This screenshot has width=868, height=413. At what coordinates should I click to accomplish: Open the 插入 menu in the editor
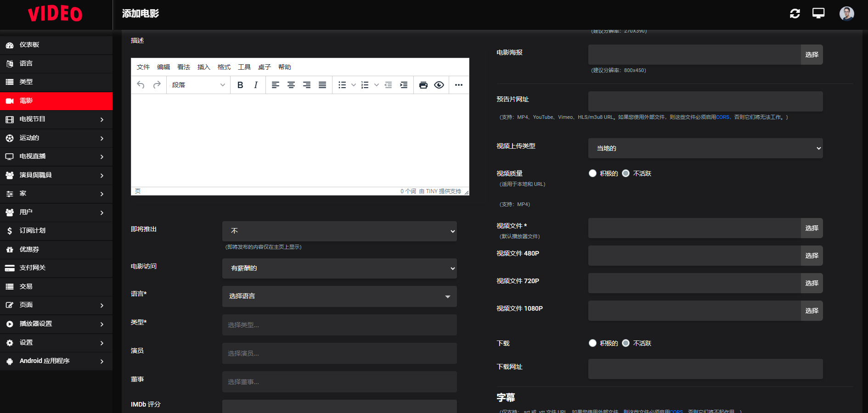(203, 67)
